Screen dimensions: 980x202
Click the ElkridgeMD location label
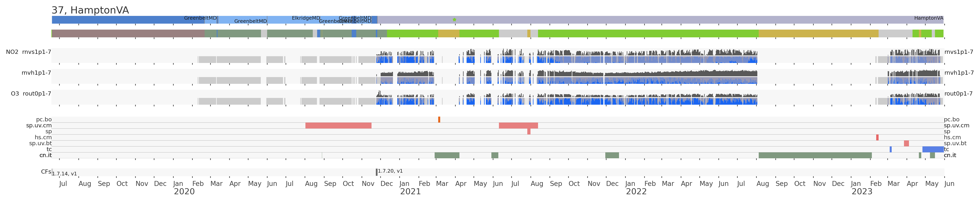[306, 18]
